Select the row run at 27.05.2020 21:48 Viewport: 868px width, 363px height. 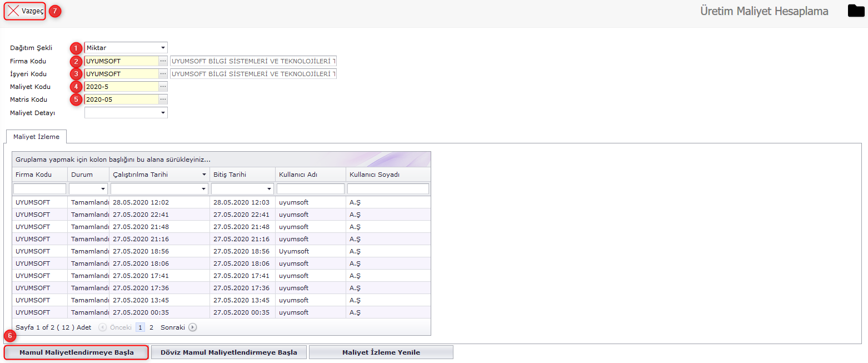(x=221, y=227)
